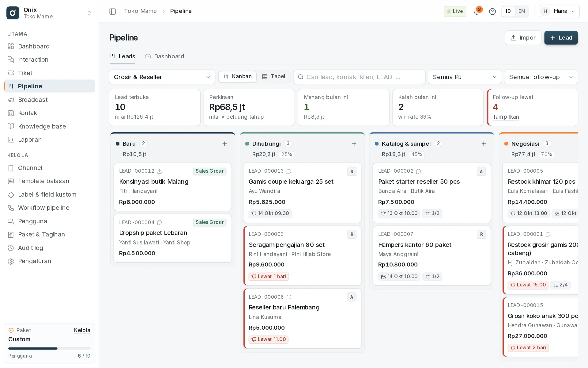
Task: Click the Live status indicator
Action: pos(455,11)
